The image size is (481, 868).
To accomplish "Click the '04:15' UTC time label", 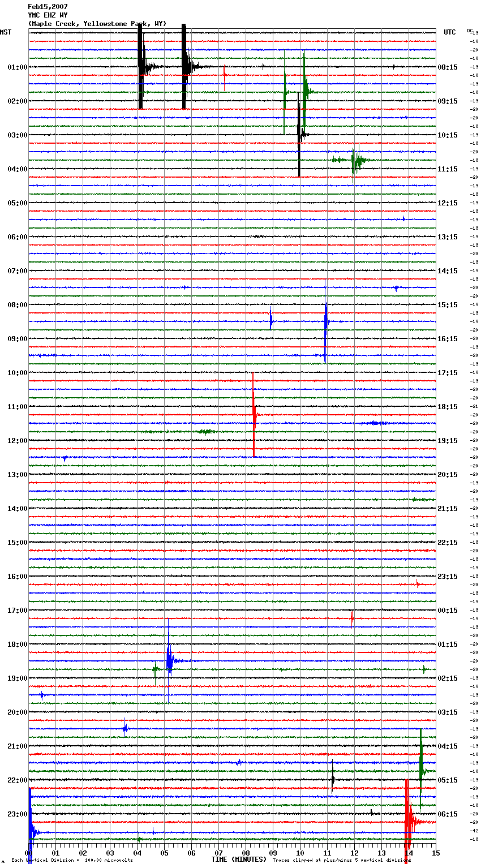I will pyautogui.click(x=448, y=746).
